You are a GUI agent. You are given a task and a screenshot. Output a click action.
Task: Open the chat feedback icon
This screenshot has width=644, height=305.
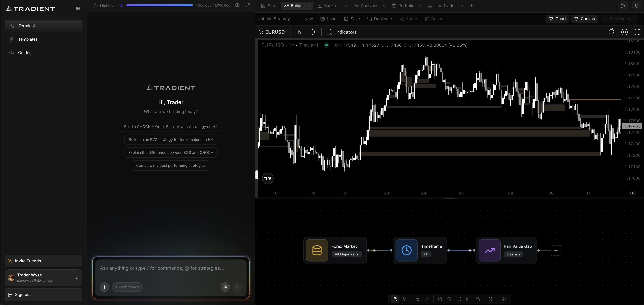point(237,5)
